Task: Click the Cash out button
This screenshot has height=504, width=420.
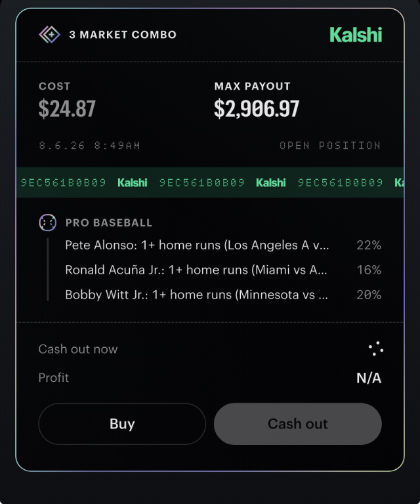Action: point(298,424)
